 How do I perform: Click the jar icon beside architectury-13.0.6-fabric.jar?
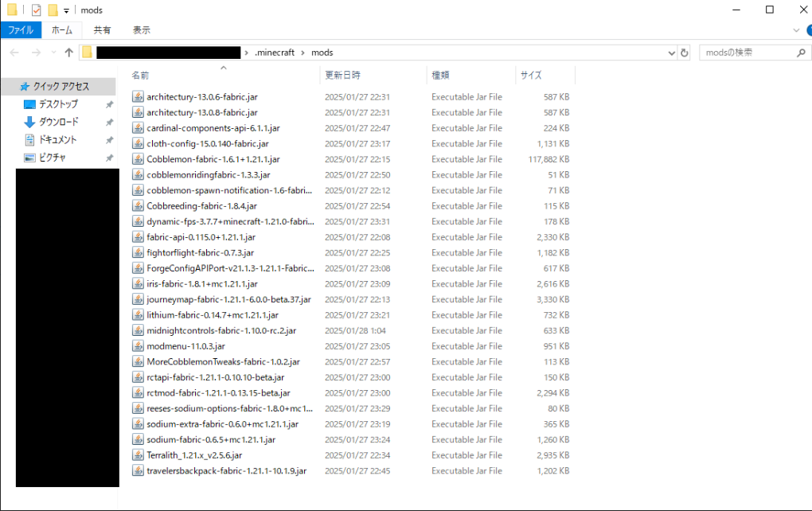point(138,97)
